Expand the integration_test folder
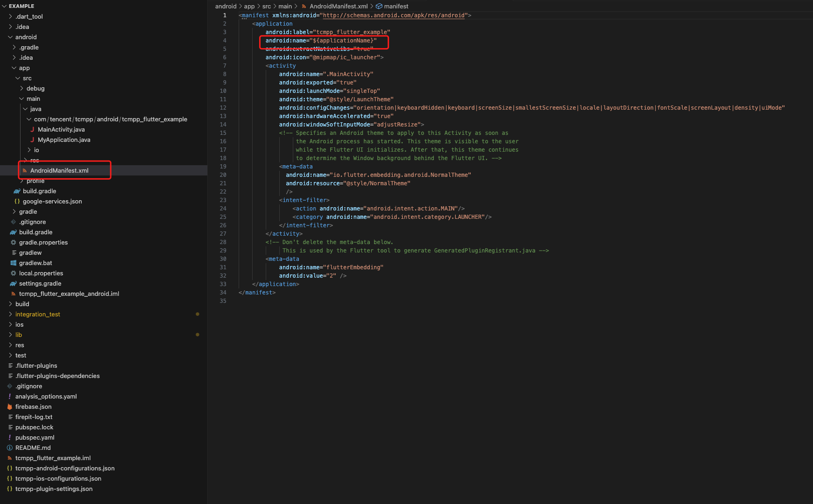813x504 pixels. 10,314
